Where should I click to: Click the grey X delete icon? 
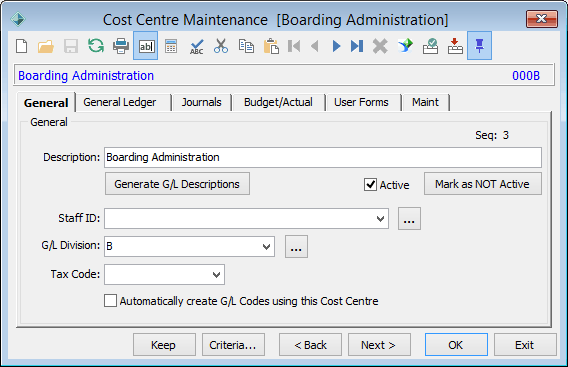380,46
